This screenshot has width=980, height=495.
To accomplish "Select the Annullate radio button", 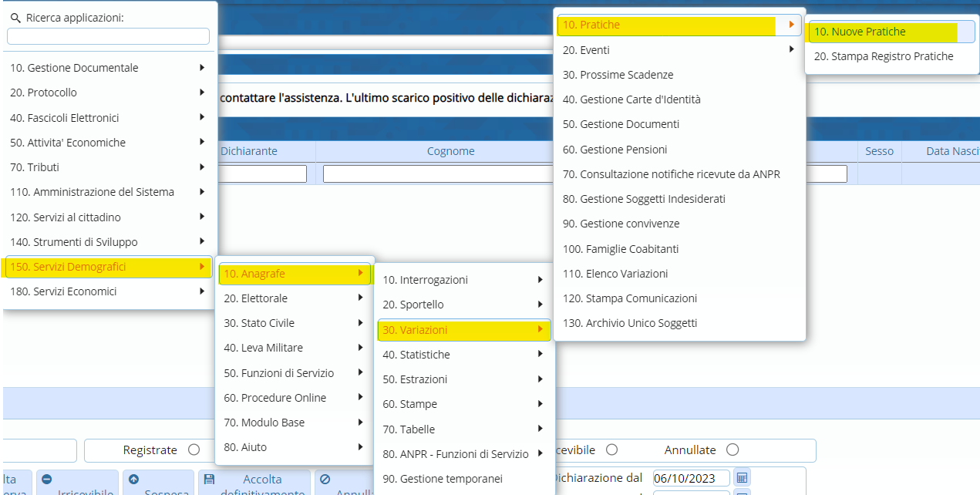I will pyautogui.click(x=732, y=450).
